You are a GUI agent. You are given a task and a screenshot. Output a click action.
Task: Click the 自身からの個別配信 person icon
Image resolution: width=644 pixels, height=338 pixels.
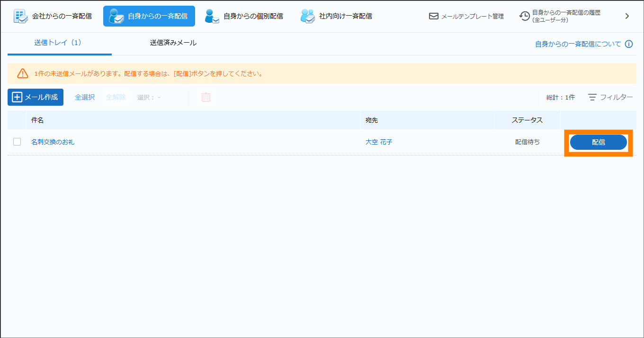212,16
